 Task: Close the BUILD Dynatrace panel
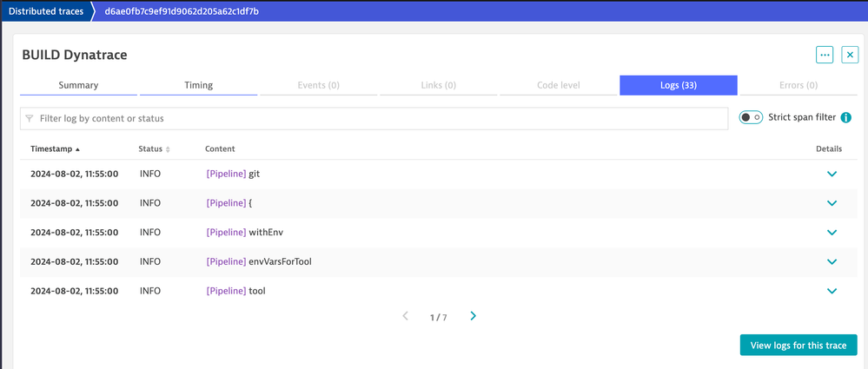pyautogui.click(x=850, y=55)
